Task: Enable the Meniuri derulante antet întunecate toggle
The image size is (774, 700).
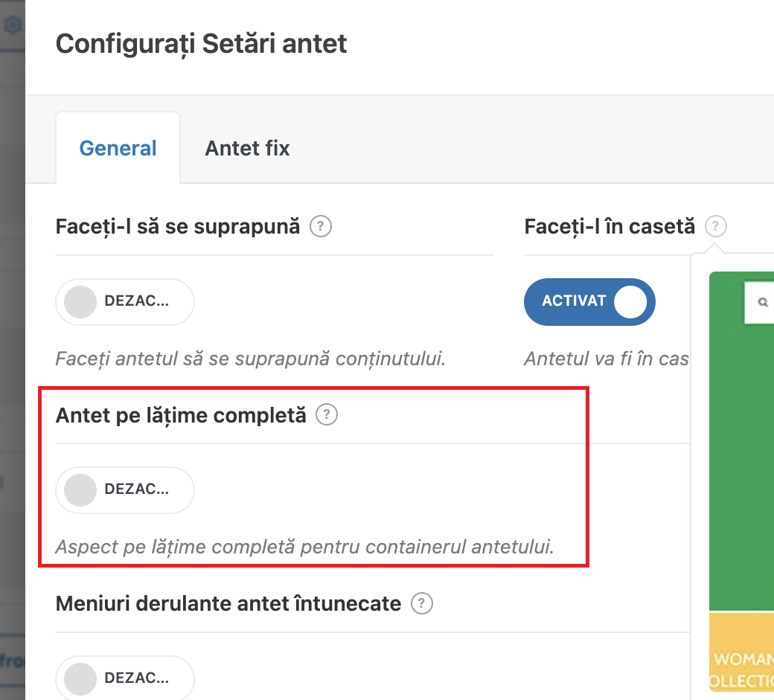Action: [x=125, y=678]
